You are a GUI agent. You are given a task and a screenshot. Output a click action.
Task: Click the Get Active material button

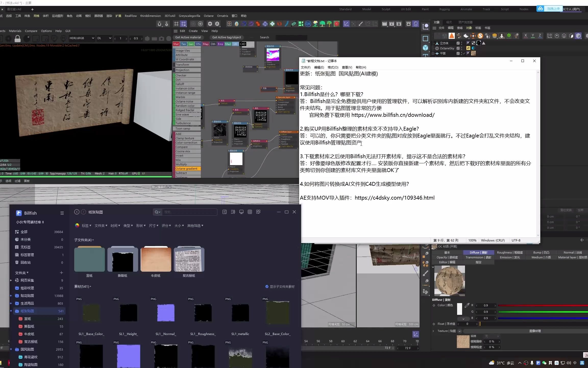[x=188, y=37]
